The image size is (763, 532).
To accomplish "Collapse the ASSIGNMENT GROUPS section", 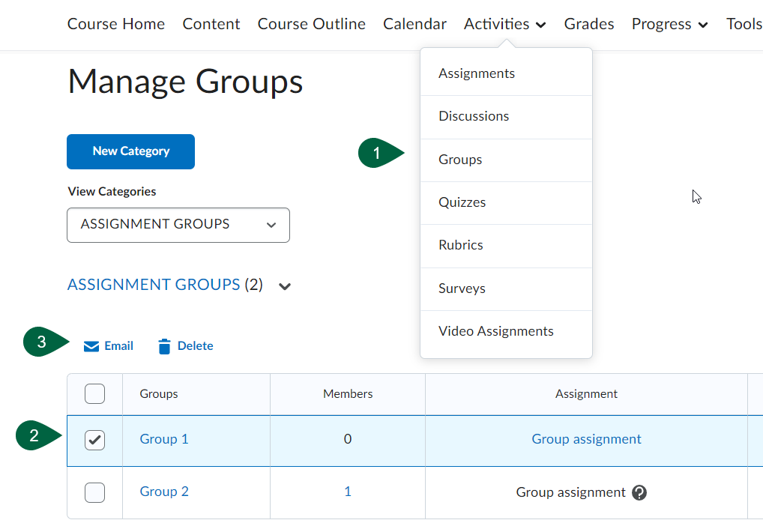I will pos(283,285).
